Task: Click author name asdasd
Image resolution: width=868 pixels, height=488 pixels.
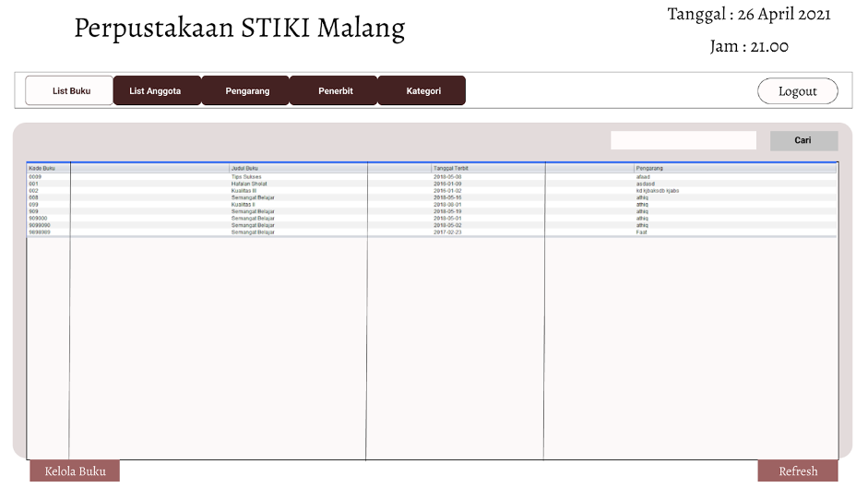Action: (645, 184)
